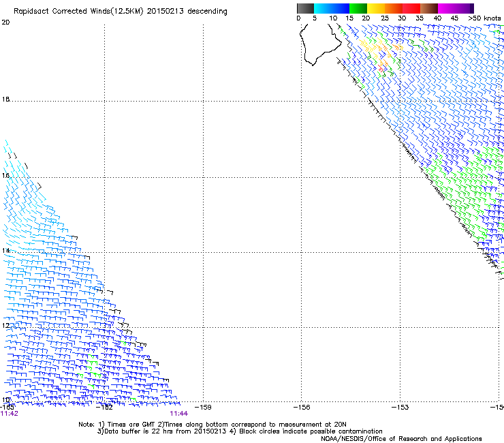Click the NOAA/NESDIS credit line

pos(401,439)
